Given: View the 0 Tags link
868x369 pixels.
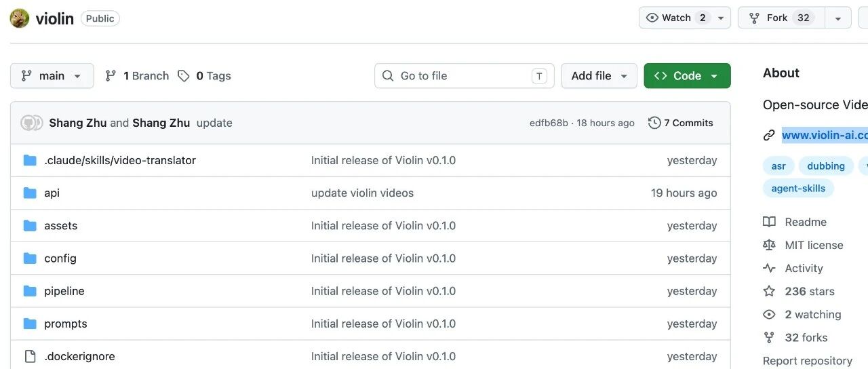Looking at the screenshot, I should tap(204, 76).
